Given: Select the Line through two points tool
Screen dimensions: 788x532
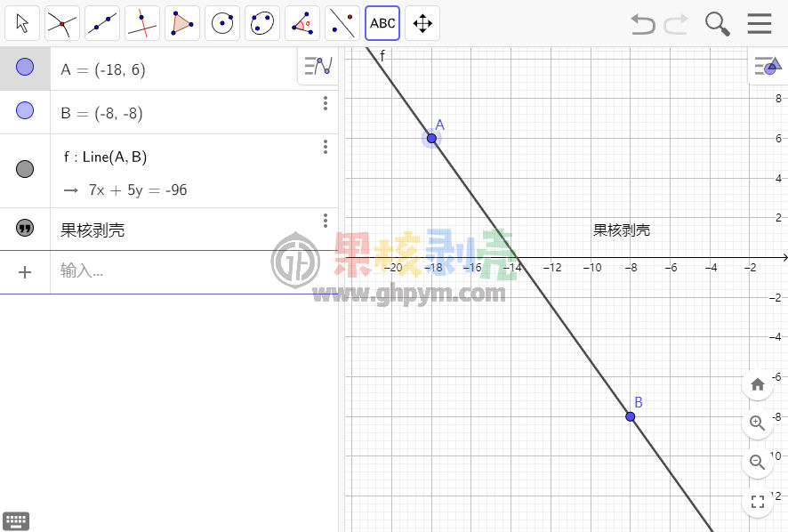Looking at the screenshot, I should [102, 23].
